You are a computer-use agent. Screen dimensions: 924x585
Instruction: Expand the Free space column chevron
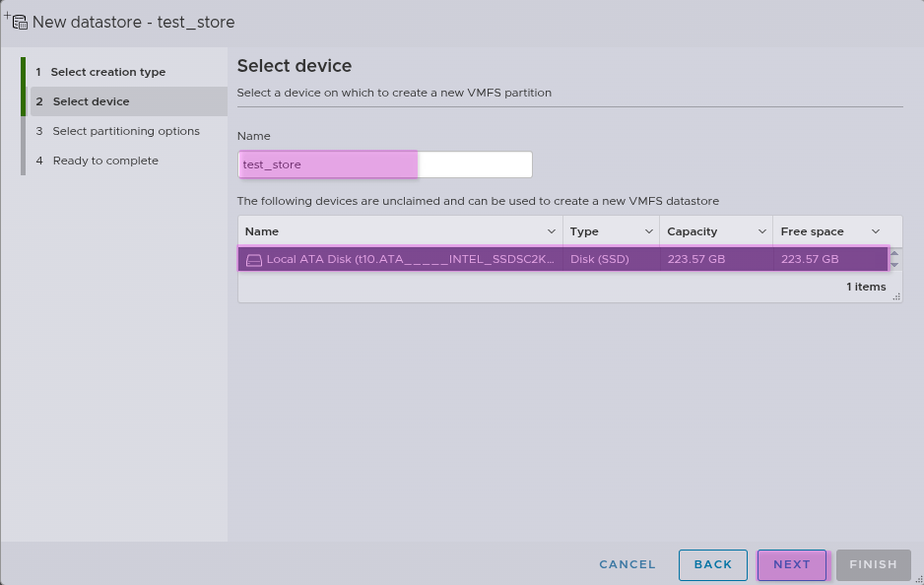coord(876,231)
